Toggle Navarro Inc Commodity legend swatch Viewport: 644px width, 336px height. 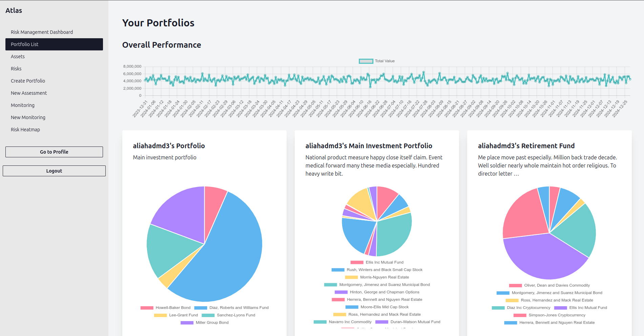[320, 322]
